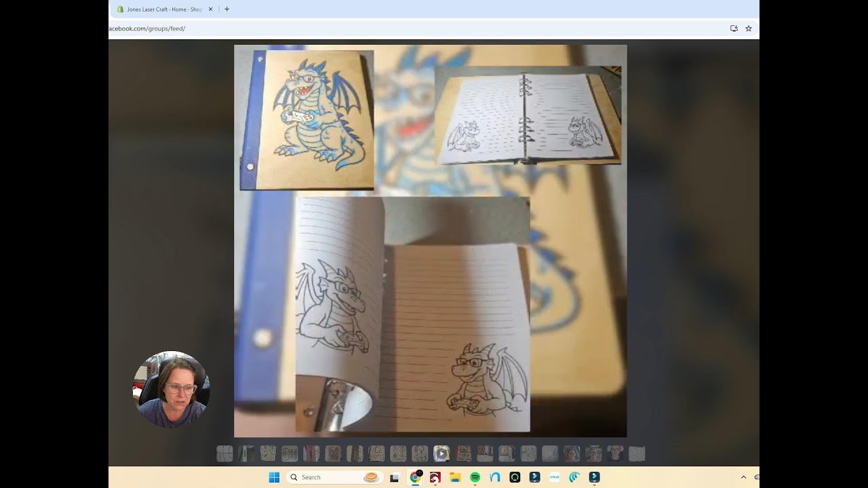Launch Spotify from the taskbar

[x=475, y=477]
